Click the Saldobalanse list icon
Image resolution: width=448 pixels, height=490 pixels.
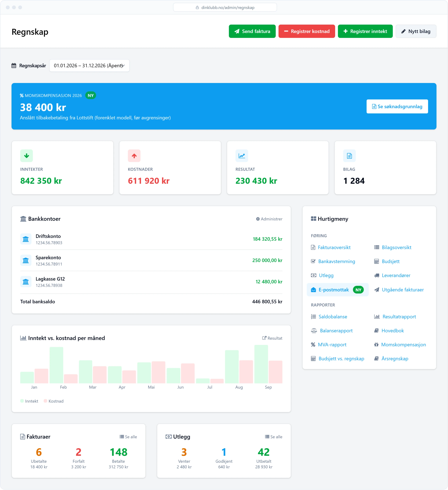pyautogui.click(x=313, y=317)
